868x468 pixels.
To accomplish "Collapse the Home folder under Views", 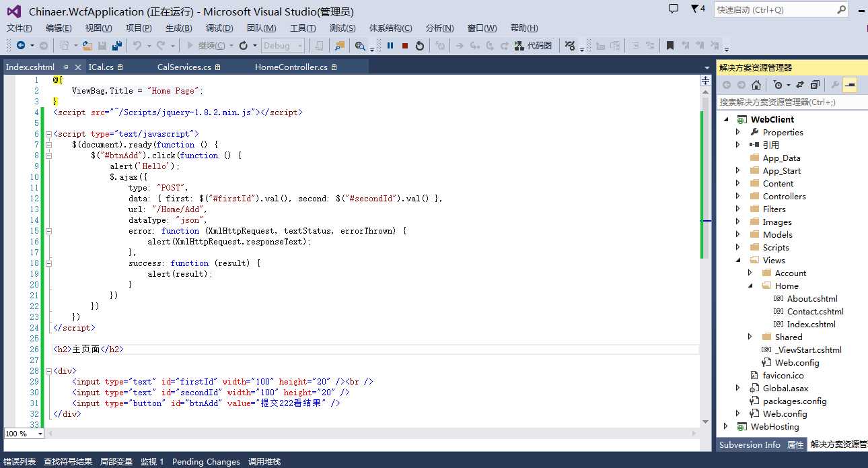I will pyautogui.click(x=750, y=286).
